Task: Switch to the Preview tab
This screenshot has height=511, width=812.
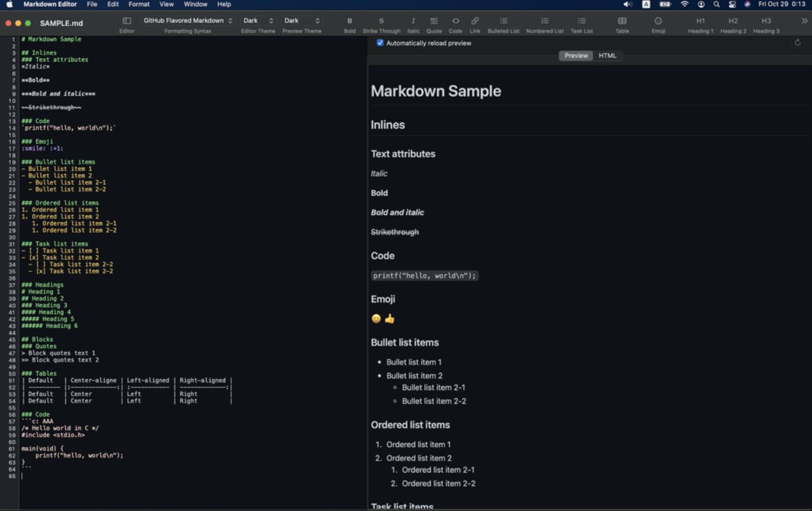Action: pos(576,56)
